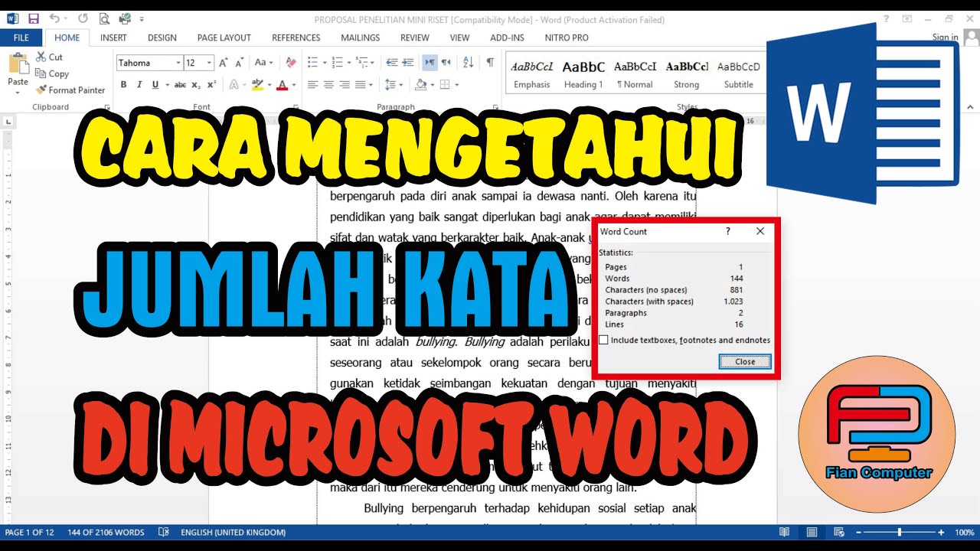980x551 pixels.
Task: Click the ENGLISH (UNITED KINGDOM) language indicator
Action: 233,532
